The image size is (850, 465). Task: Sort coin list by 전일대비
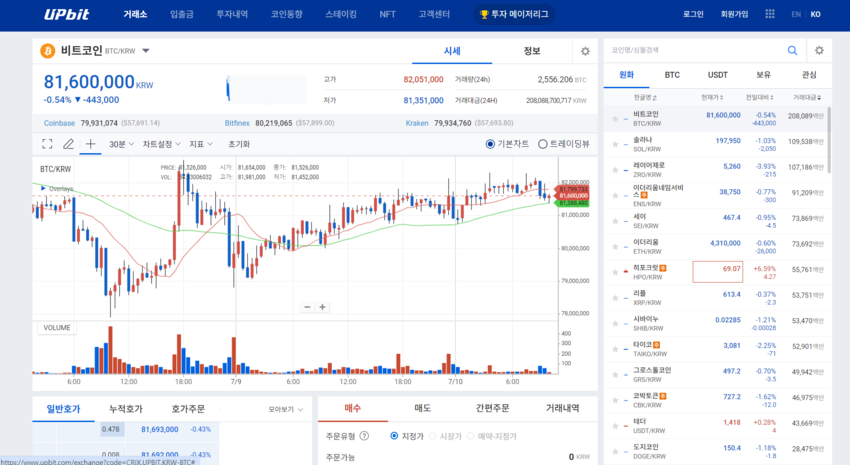coord(759,98)
